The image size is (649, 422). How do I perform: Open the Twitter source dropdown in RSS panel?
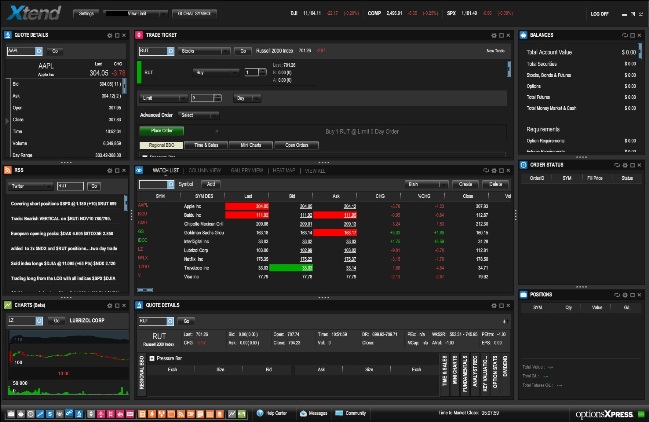tap(30, 186)
